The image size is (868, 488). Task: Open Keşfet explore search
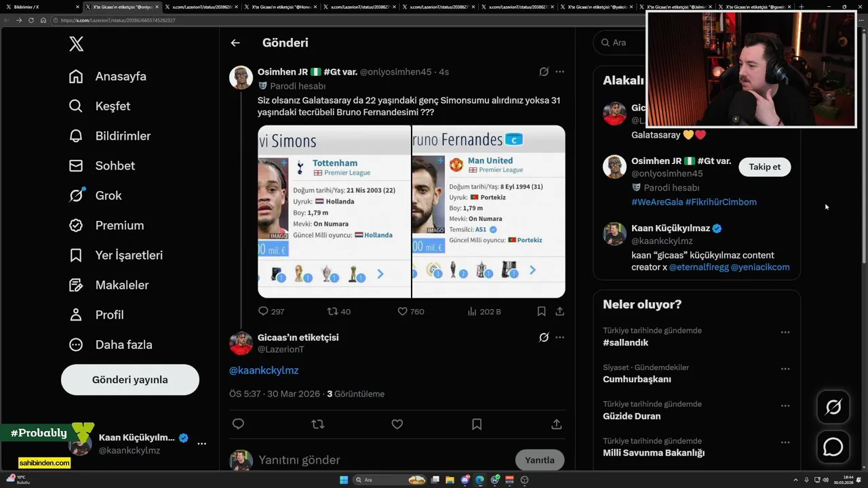click(x=99, y=106)
